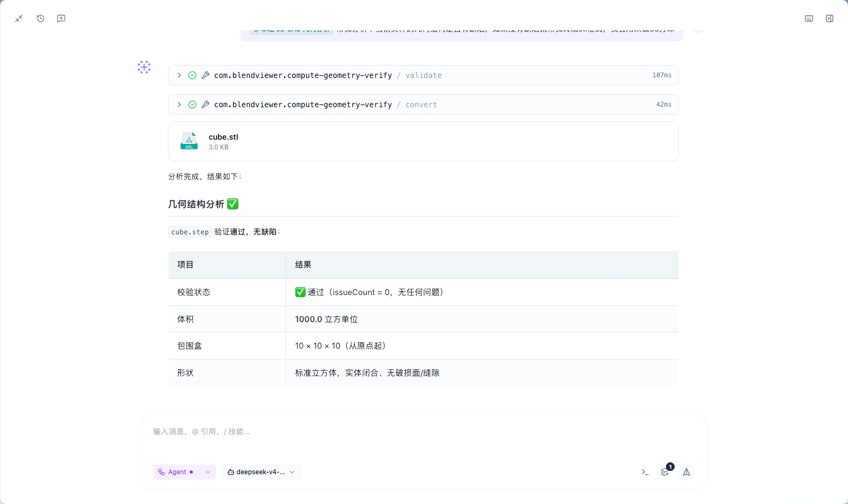The height and width of the screenshot is (504, 848).
Task: Click the 3.0 KB file size text
Action: [218, 147]
